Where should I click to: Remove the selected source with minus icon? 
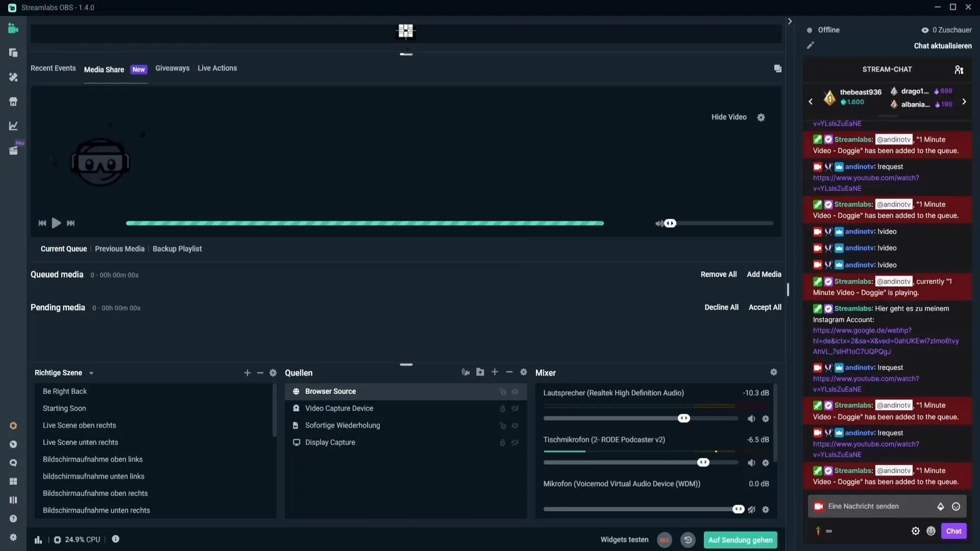coord(509,372)
